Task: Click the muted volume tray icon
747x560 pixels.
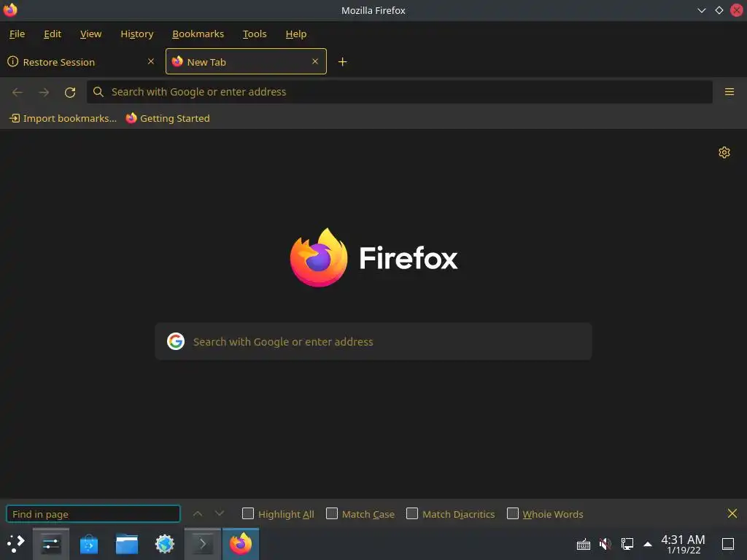Action: (605, 544)
